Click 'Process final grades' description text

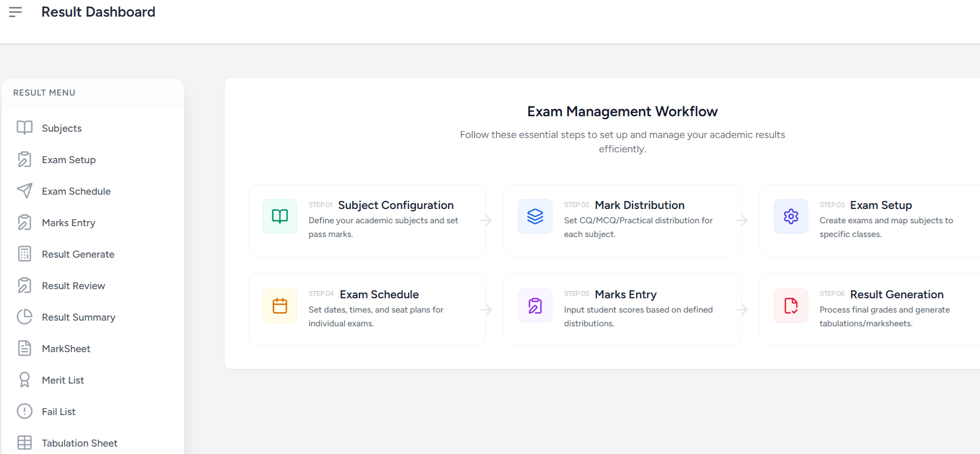(884, 317)
